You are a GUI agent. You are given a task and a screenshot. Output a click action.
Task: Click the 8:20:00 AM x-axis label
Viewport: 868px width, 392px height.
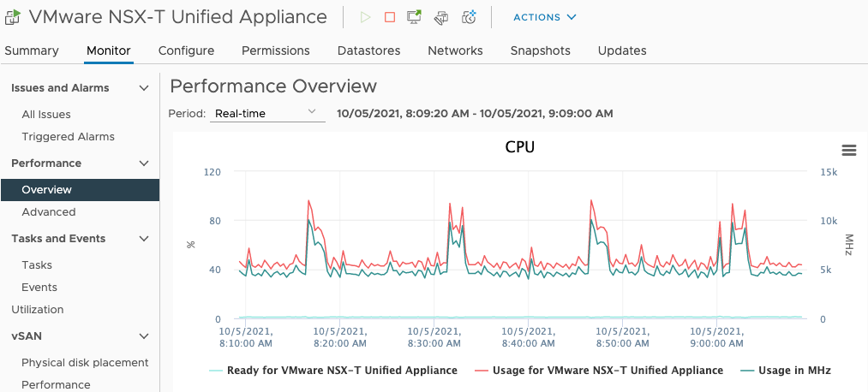(339, 337)
